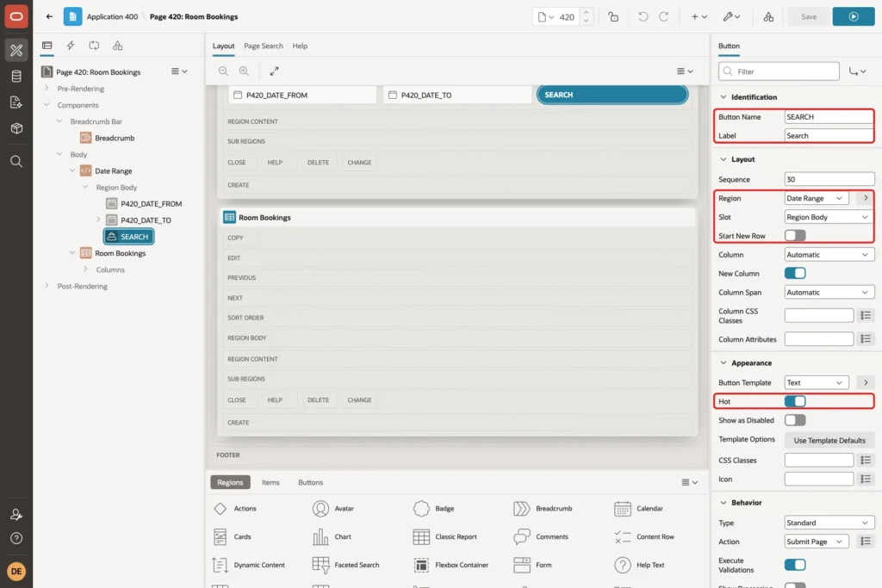Open the Column Span dropdown
This screenshot has width=882, height=588.
click(829, 293)
